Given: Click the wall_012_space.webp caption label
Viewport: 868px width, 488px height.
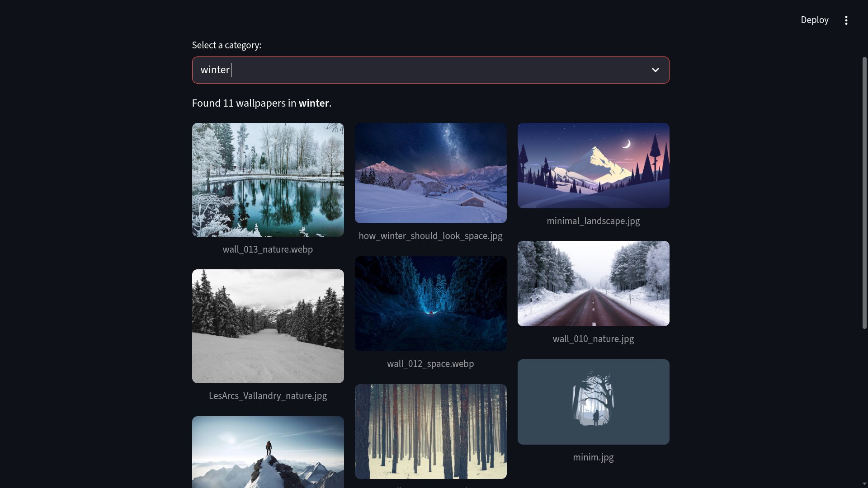Looking at the screenshot, I should 430,364.
